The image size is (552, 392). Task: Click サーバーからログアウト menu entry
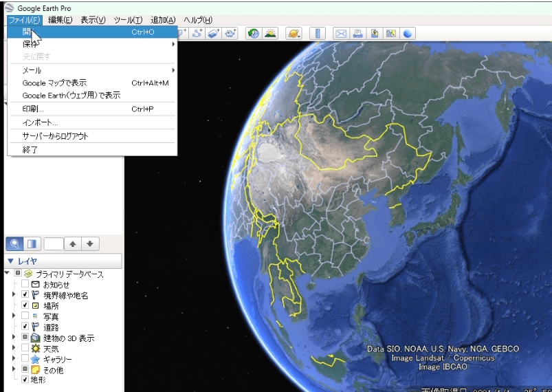[x=55, y=136]
